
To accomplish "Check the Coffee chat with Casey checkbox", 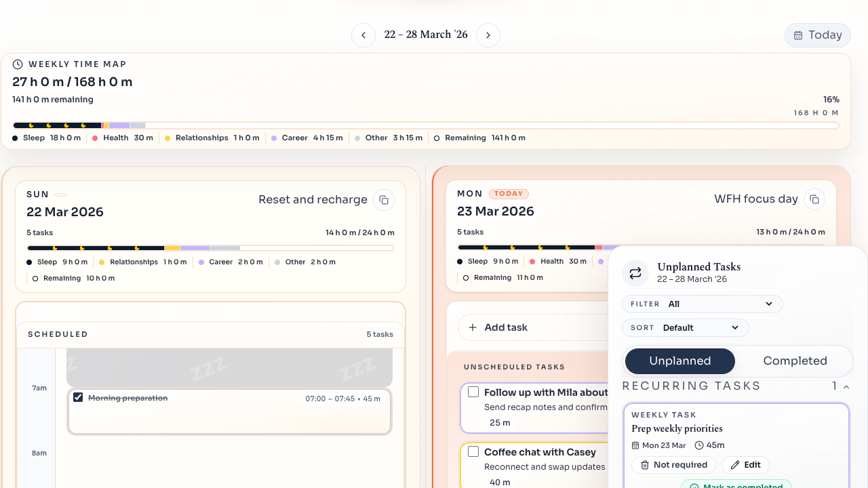I will coord(474,452).
